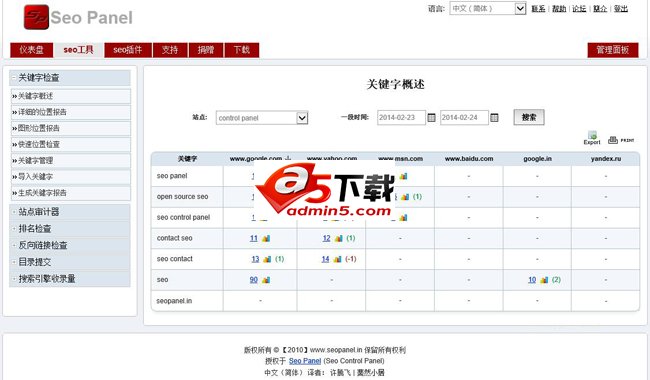Image resolution: width=650 pixels, height=380 pixels.
Task: Open the site selector control panel dropdown
Action: pos(262,118)
